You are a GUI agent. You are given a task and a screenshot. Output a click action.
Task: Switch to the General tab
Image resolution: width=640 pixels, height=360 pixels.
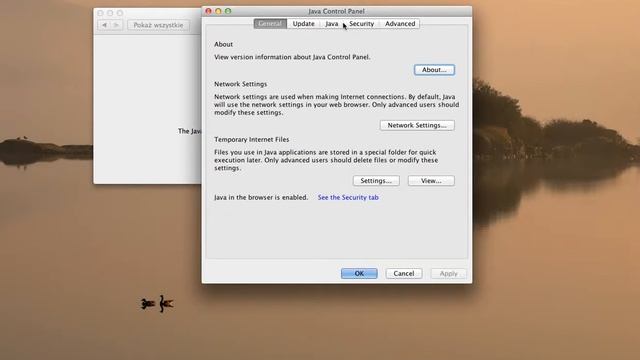click(x=270, y=24)
